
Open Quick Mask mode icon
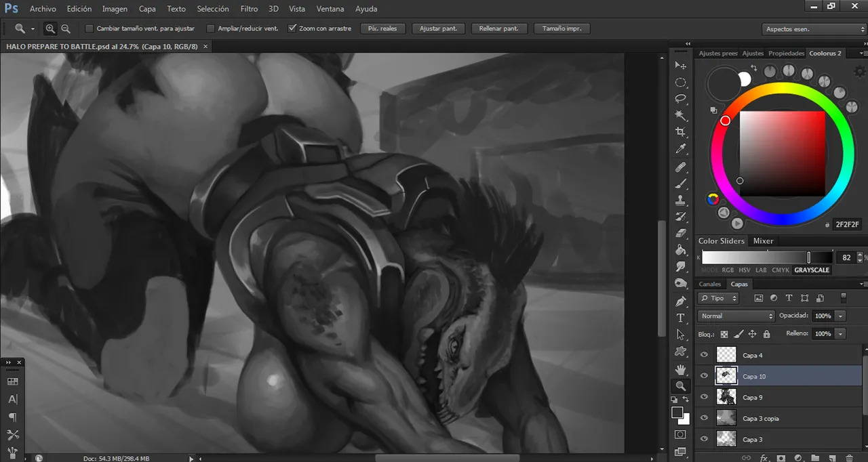(x=681, y=434)
